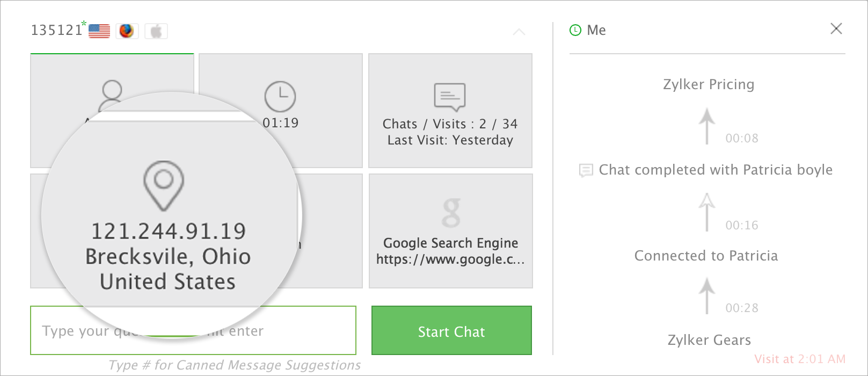The height and width of the screenshot is (376, 868).
Task: Click the location pin icon above IP address
Action: pyautogui.click(x=164, y=185)
